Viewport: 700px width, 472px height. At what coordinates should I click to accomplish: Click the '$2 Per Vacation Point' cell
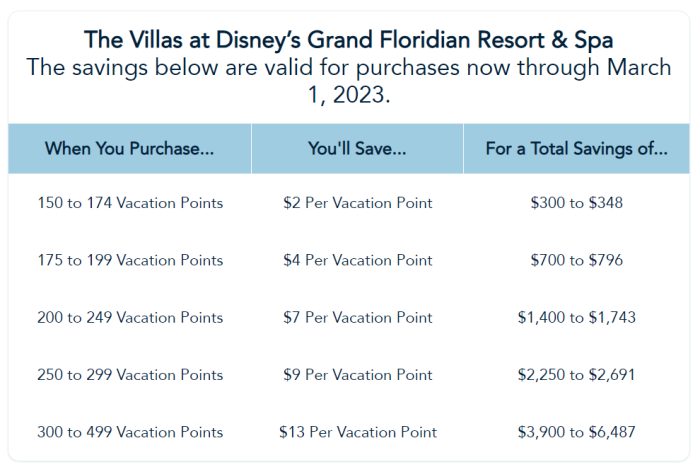coord(358,203)
